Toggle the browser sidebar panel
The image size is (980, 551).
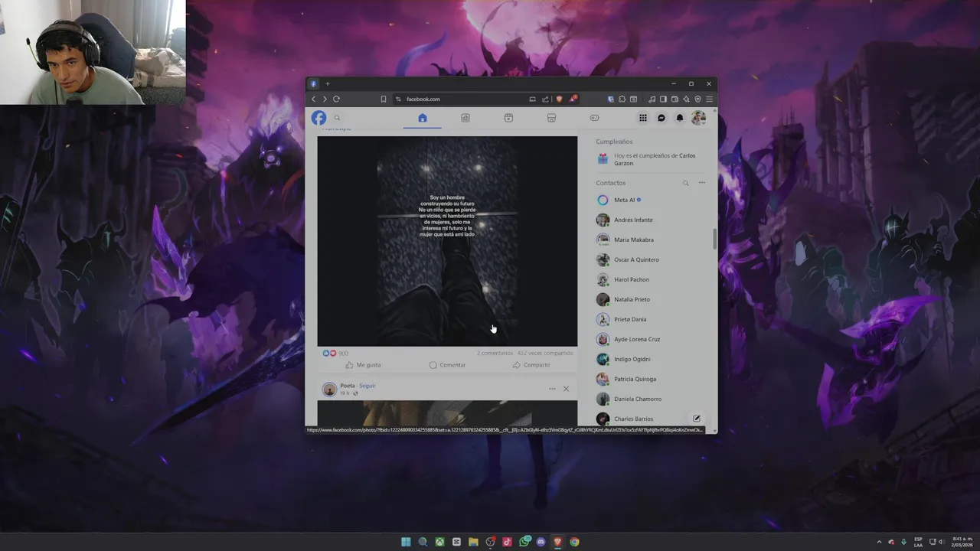point(663,99)
